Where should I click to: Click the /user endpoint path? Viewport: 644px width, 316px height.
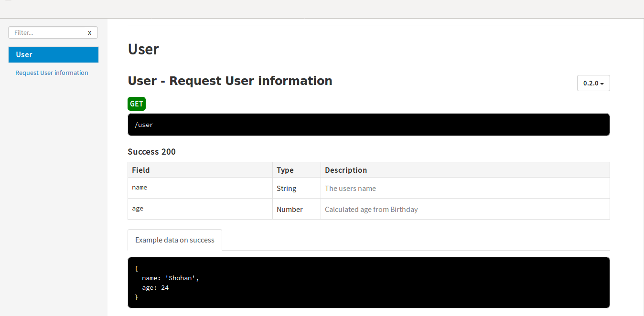coord(144,125)
